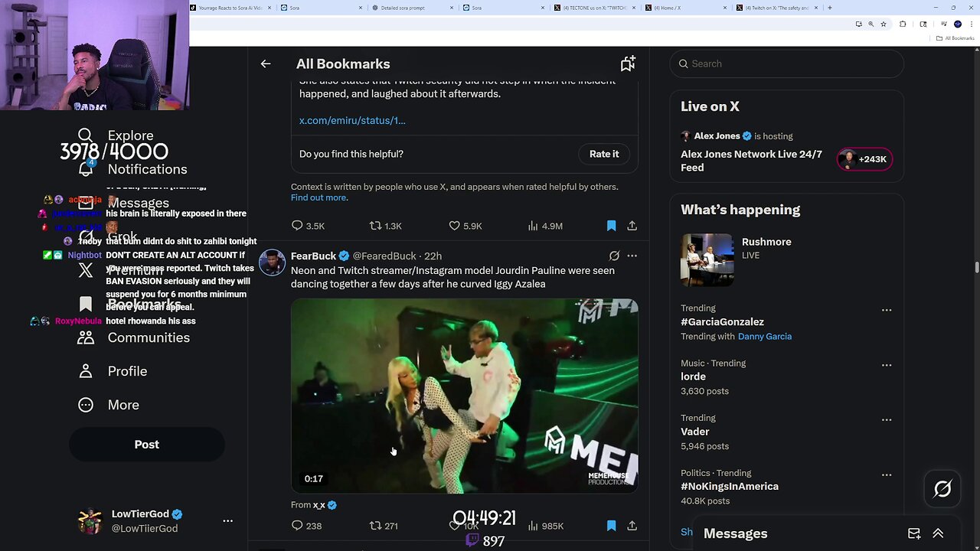
Task: Open Explore in the X sidebar
Action: pyautogui.click(x=116, y=135)
